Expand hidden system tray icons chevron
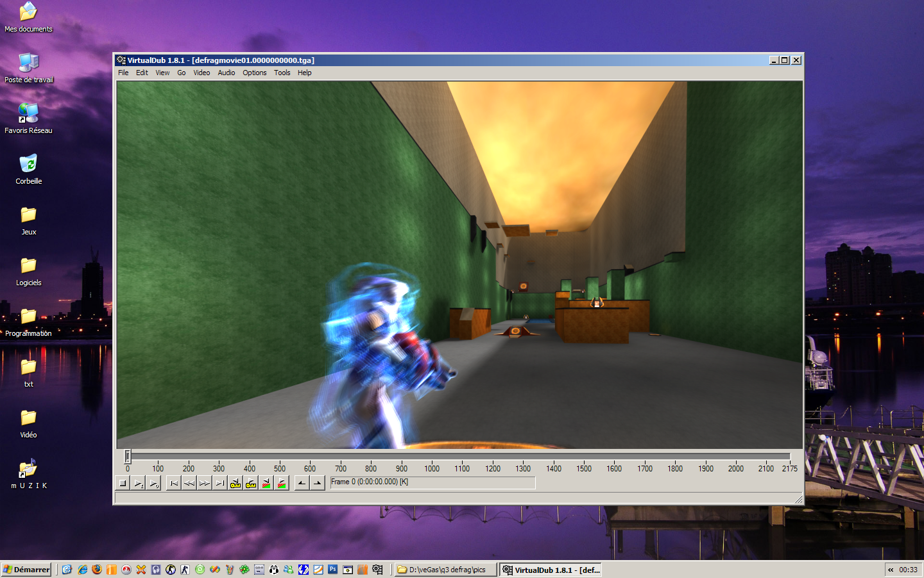Viewport: 924px width, 578px height. click(891, 570)
